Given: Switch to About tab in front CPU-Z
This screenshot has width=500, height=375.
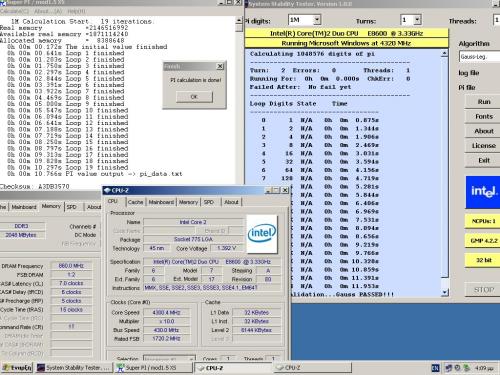Looking at the screenshot, I should click(231, 202).
